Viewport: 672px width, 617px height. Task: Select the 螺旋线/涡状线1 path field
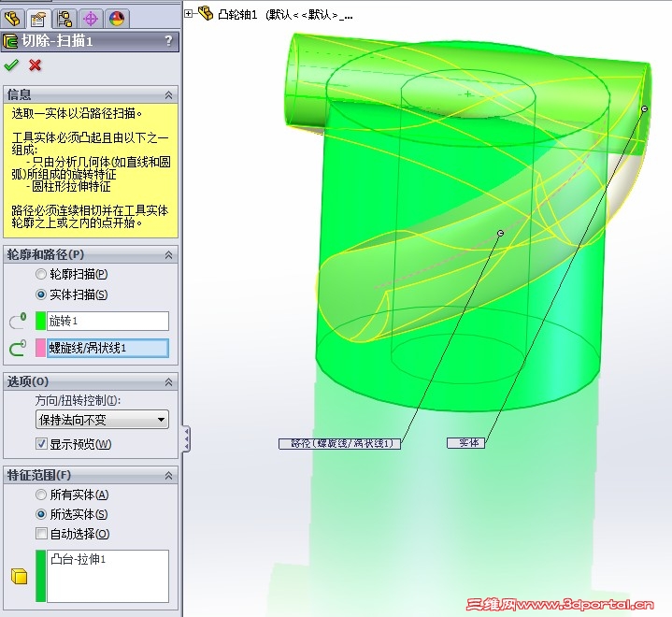tap(107, 348)
